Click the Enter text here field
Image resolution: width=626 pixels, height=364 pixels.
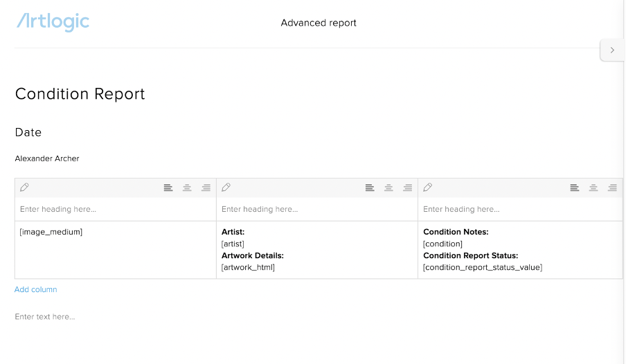click(x=45, y=316)
